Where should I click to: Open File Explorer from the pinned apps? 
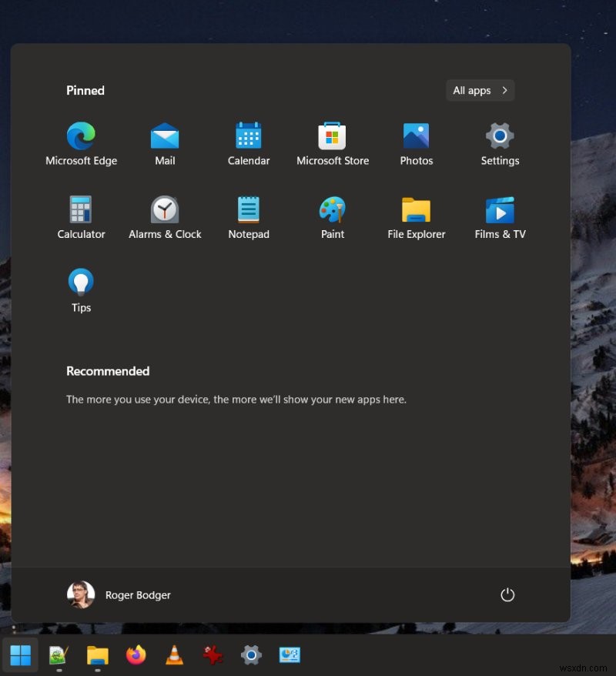(x=416, y=210)
